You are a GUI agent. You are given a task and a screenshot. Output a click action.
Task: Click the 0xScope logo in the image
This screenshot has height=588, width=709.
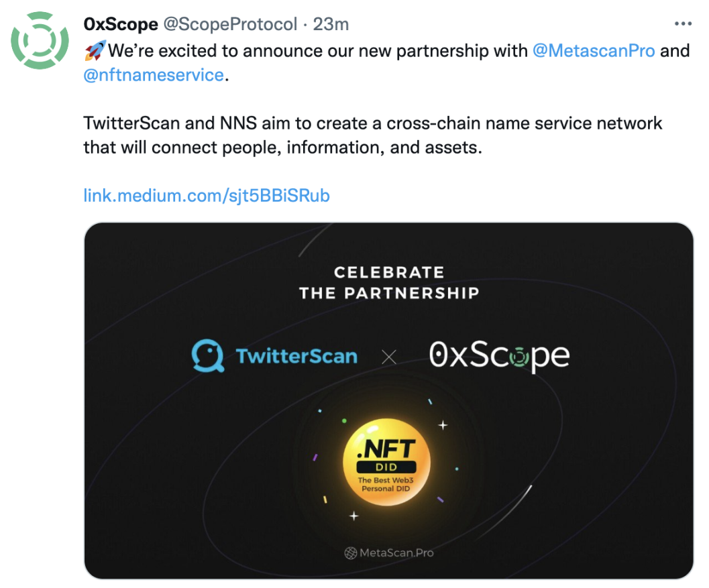click(x=499, y=355)
